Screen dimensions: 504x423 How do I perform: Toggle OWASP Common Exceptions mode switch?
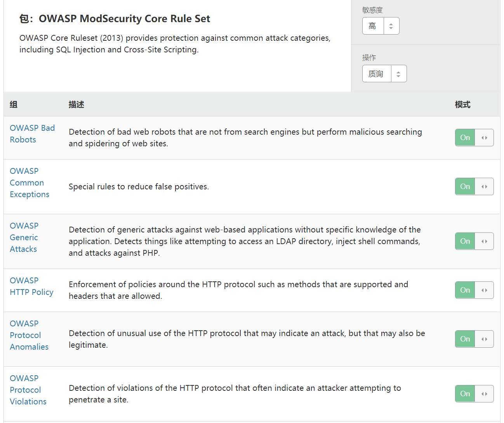[474, 187]
